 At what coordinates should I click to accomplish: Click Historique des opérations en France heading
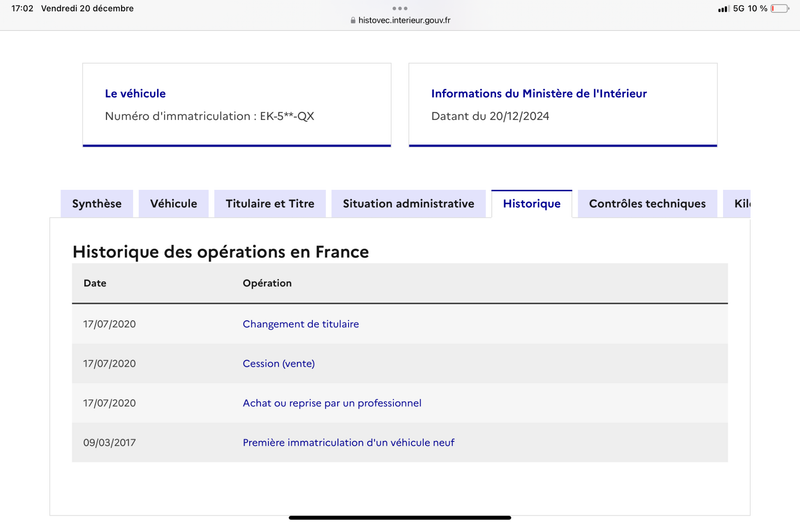(x=220, y=252)
